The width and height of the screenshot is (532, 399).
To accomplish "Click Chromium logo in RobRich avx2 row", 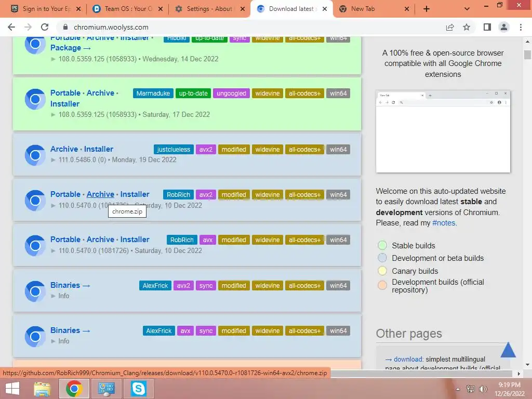I will (x=35, y=200).
